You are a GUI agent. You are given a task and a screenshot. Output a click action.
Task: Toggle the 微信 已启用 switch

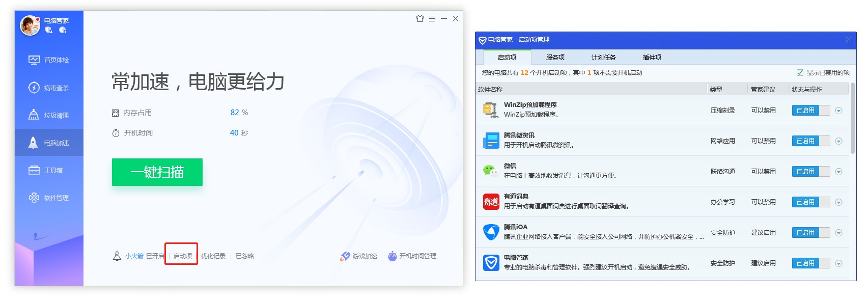tap(811, 172)
